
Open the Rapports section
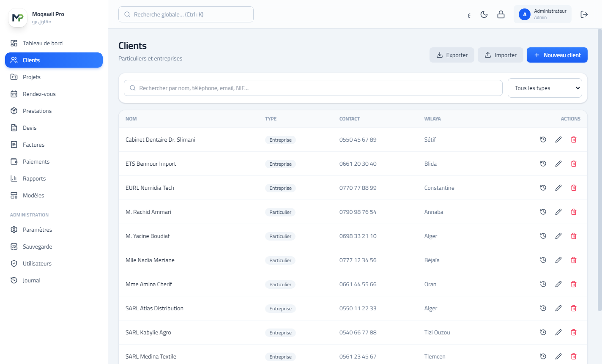[54, 178]
